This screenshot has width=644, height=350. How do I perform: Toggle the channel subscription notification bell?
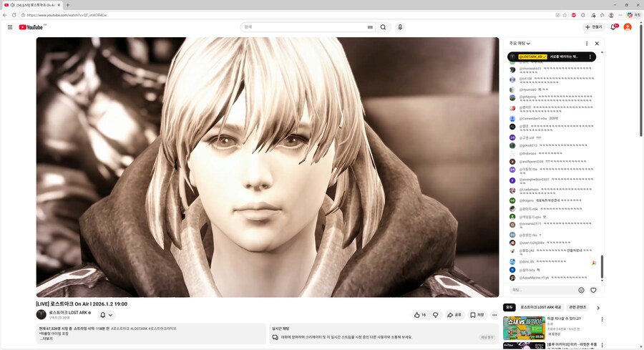(x=106, y=314)
